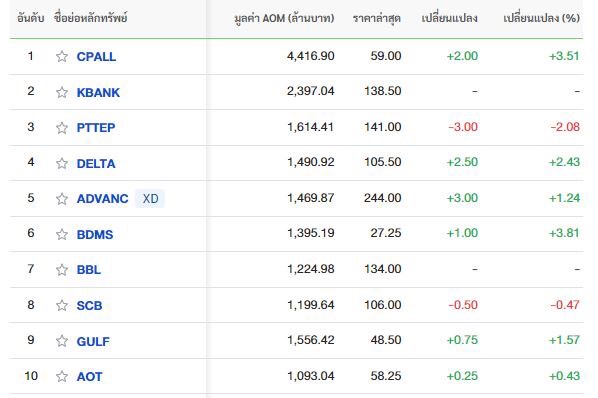Star the SCB stock row
This screenshot has width=598, height=398.
[x=62, y=305]
